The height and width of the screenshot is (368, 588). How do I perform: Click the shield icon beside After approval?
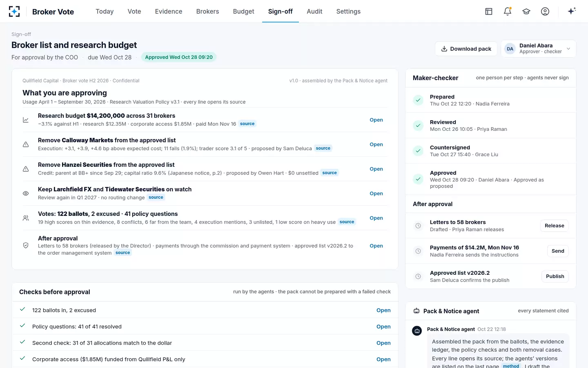click(x=26, y=245)
